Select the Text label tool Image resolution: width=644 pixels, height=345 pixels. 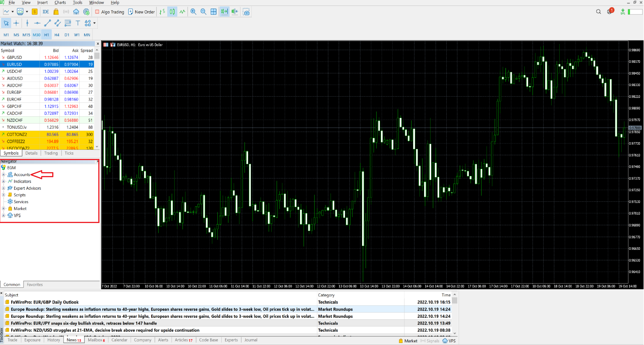78,23
